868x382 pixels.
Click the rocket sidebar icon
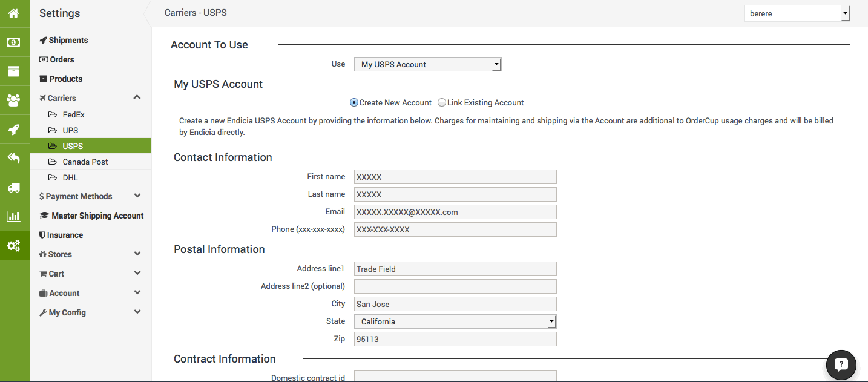click(x=13, y=130)
